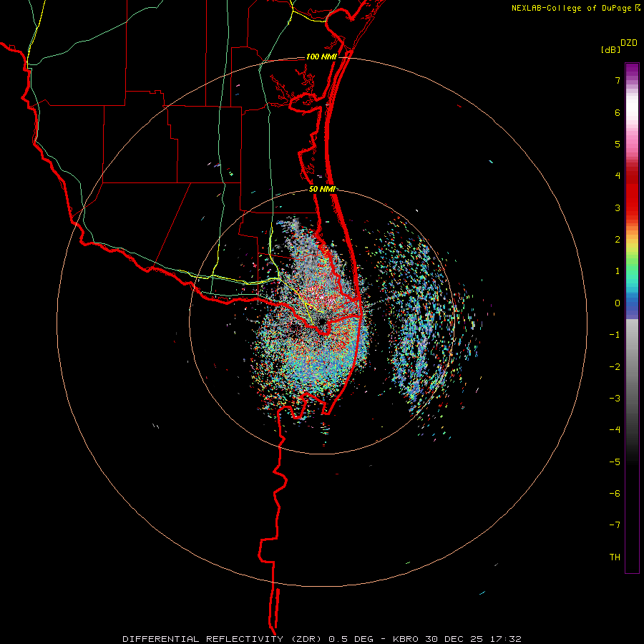
Task: Click the -1 value on the color scale
Action: tap(615, 335)
